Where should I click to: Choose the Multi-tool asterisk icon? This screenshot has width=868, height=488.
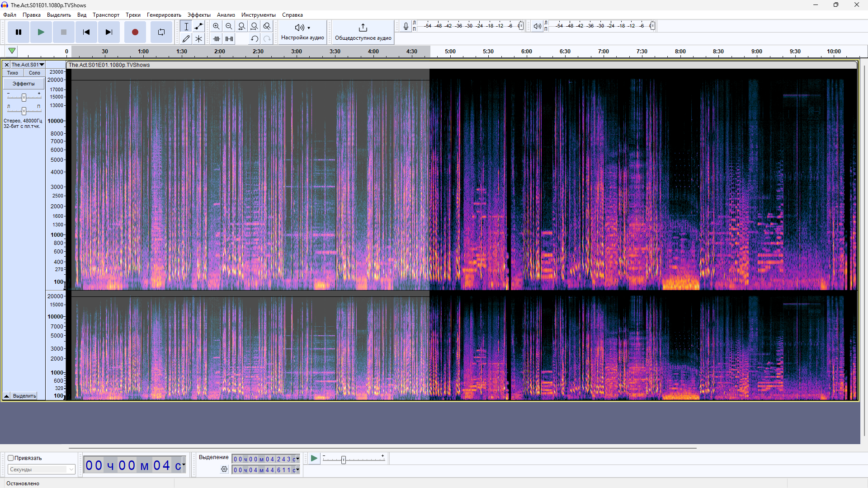(198, 39)
